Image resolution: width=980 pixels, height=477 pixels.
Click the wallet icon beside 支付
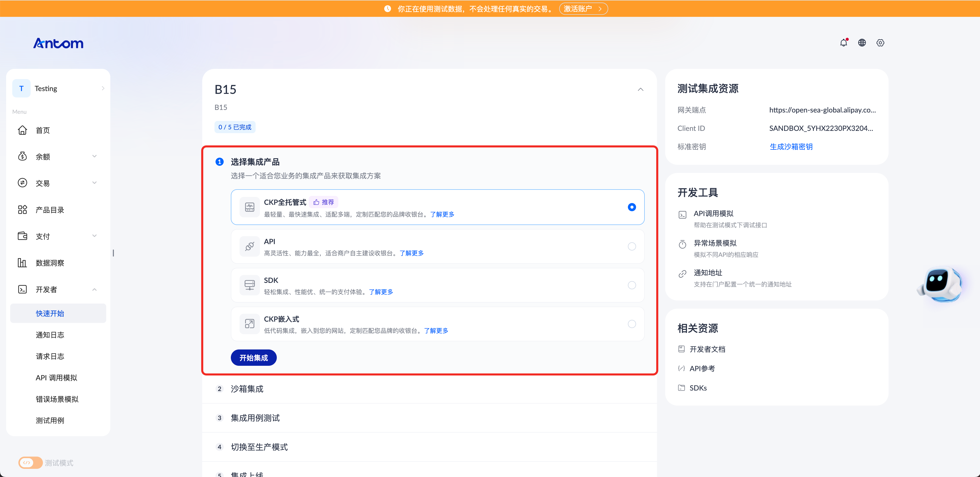pyautogui.click(x=22, y=236)
